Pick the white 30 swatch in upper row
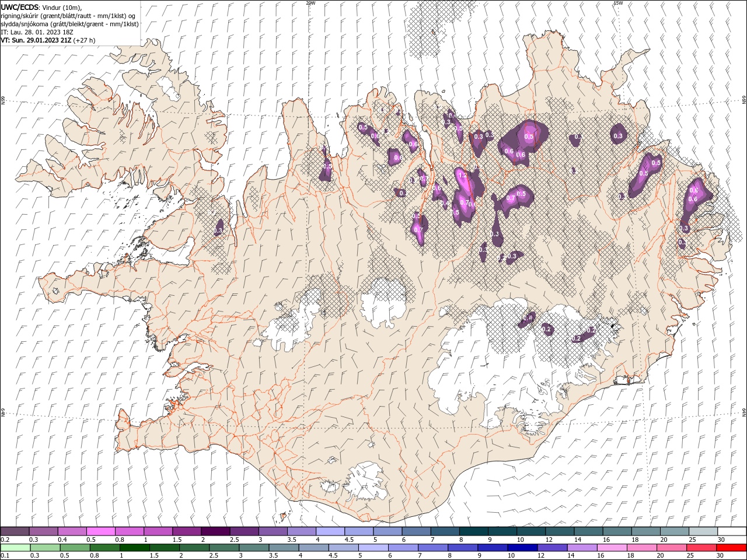The height and width of the screenshot is (560, 747). [732, 531]
